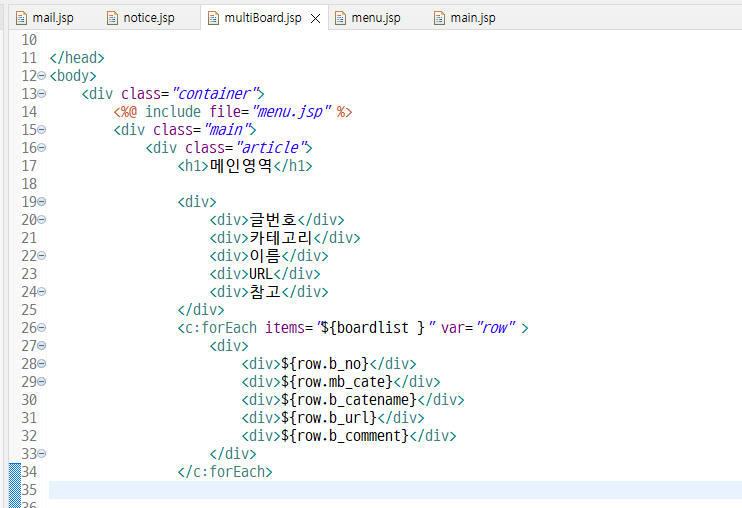The width and height of the screenshot is (742, 508).
Task: Click the line number 14
Action: tap(29, 112)
